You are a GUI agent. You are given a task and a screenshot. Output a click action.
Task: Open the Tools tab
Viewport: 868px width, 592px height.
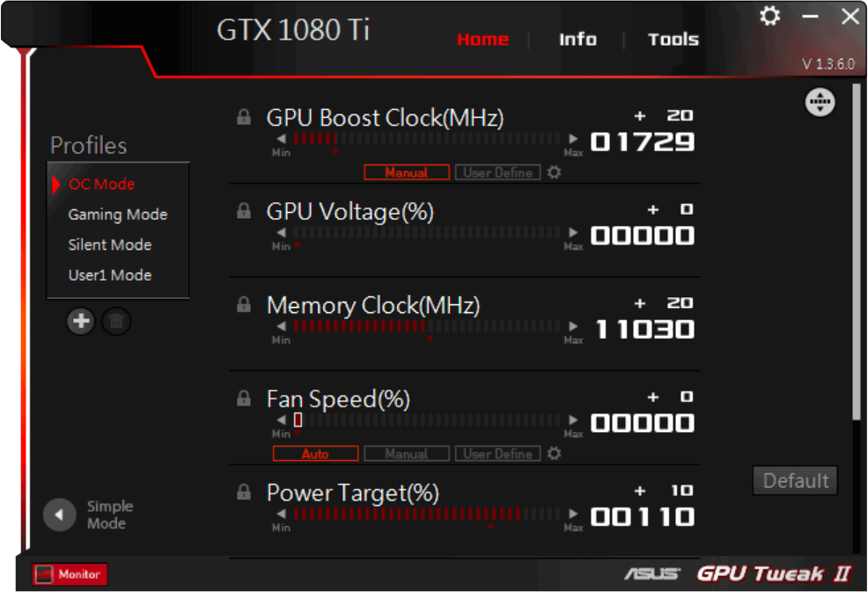(673, 40)
